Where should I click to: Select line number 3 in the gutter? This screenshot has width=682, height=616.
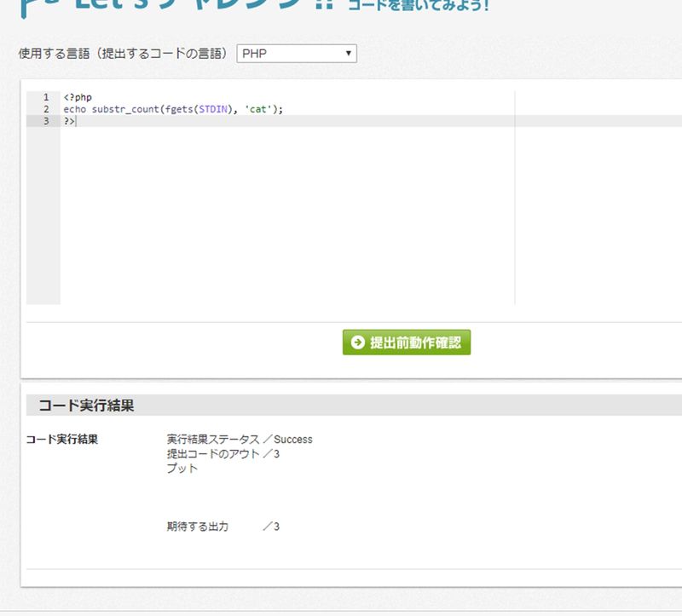pyautogui.click(x=45, y=121)
